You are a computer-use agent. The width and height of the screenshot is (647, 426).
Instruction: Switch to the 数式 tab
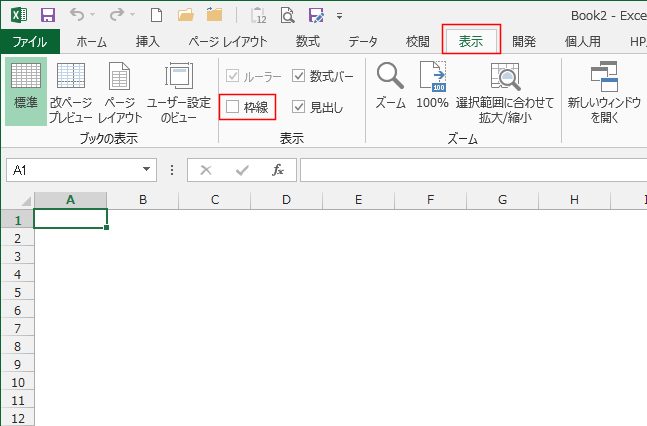coord(308,41)
